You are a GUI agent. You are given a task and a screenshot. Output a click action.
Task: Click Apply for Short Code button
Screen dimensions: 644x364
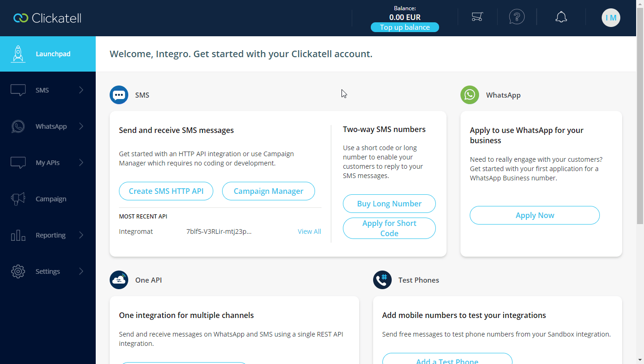point(389,228)
